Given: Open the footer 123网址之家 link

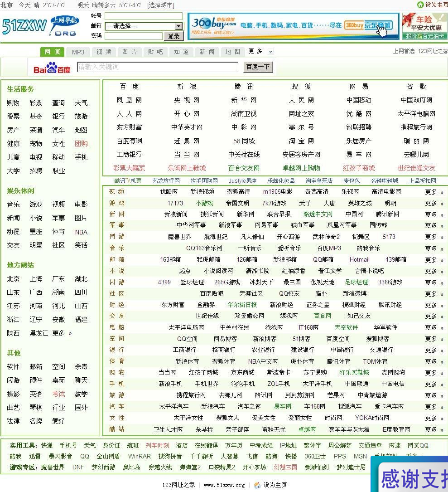Looking at the screenshot, I should pyautogui.click(x=178, y=485).
